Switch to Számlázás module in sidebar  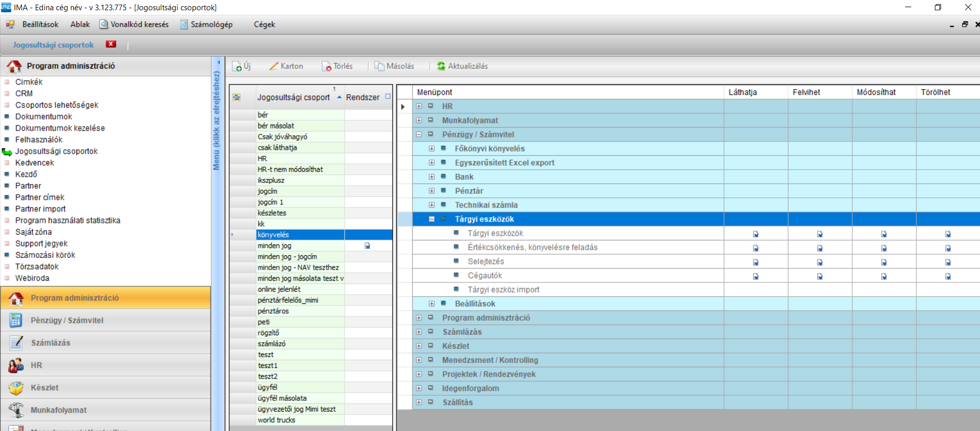[x=50, y=343]
